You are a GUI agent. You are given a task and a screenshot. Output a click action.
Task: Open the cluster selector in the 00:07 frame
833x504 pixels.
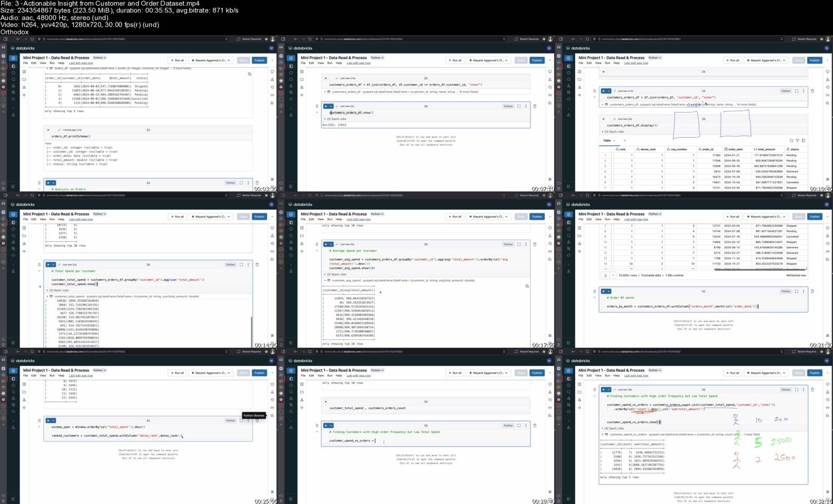point(488,60)
